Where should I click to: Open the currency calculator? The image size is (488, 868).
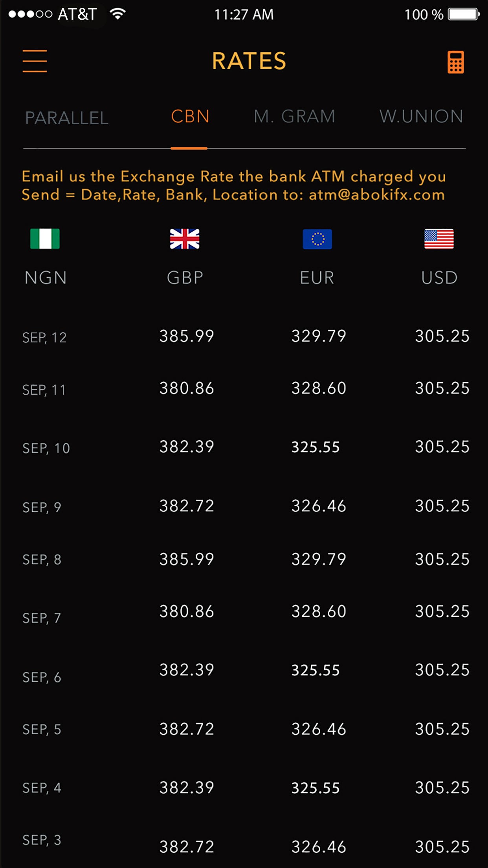click(x=456, y=62)
